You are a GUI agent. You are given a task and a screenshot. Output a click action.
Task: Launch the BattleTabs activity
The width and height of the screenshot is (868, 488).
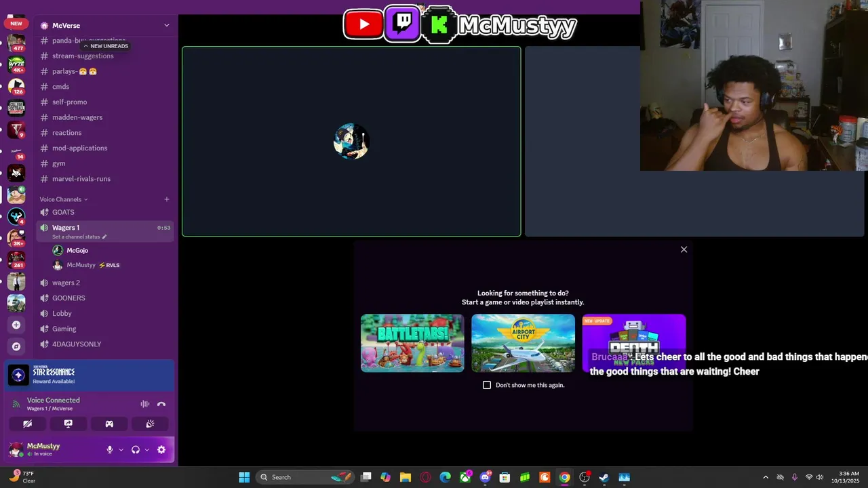[412, 343]
